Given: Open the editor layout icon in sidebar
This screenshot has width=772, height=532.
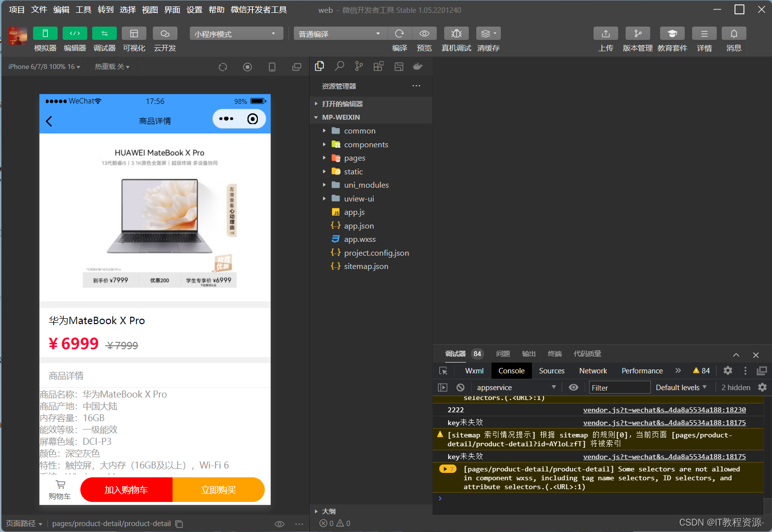Looking at the screenshot, I should [399, 66].
